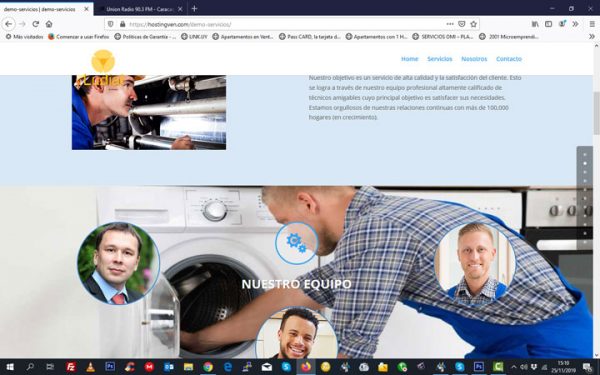Click the top dot in side navigation
The width and height of the screenshot is (600, 375).
pos(585,155)
